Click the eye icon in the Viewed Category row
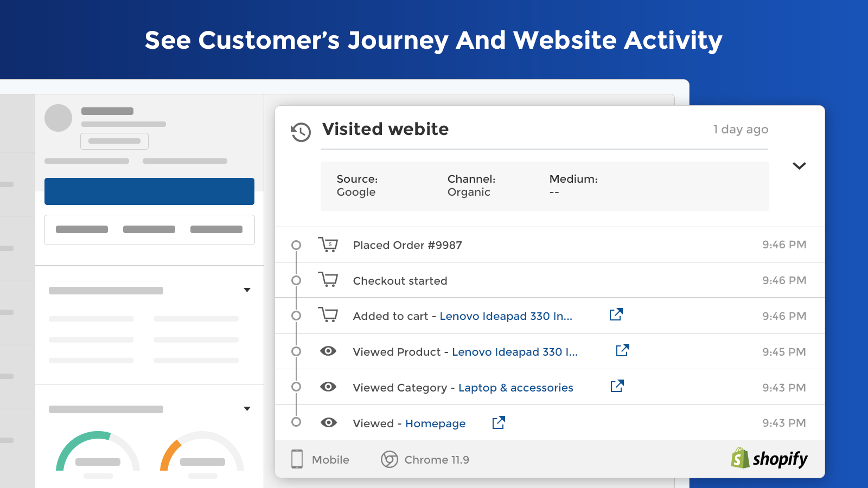 click(328, 387)
